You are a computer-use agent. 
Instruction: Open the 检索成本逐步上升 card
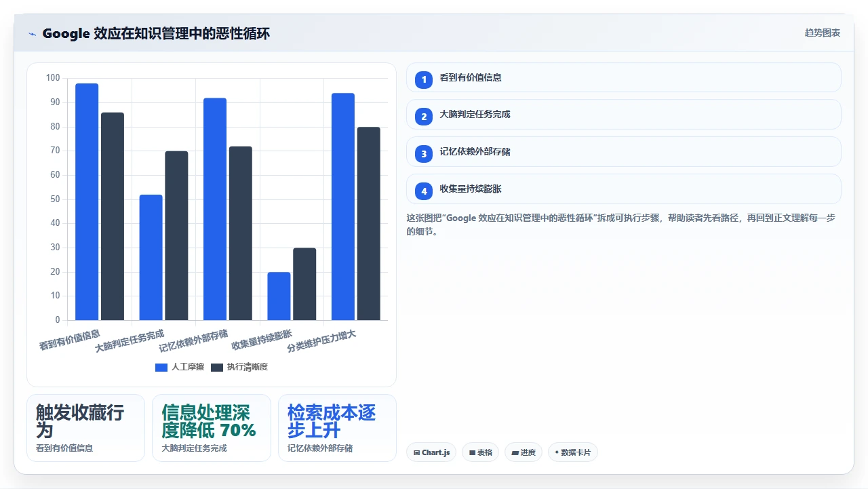click(x=337, y=428)
